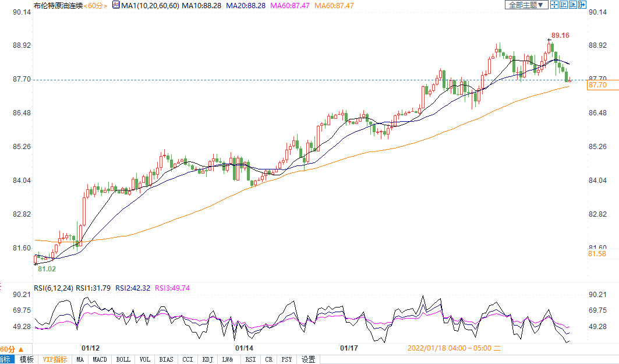Switch to the KDJ indicator tab
This screenshot has width=619, height=364.
207,359
